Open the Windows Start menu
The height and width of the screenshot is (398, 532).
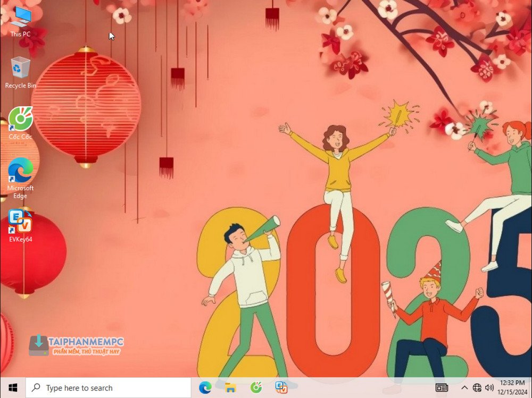click(13, 388)
